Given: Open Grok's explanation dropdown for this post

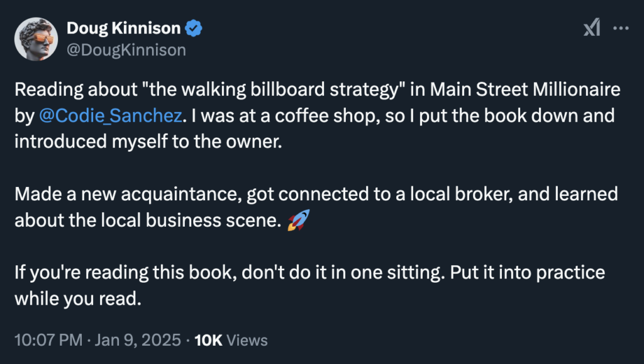Looking at the screenshot, I should point(592,28).
